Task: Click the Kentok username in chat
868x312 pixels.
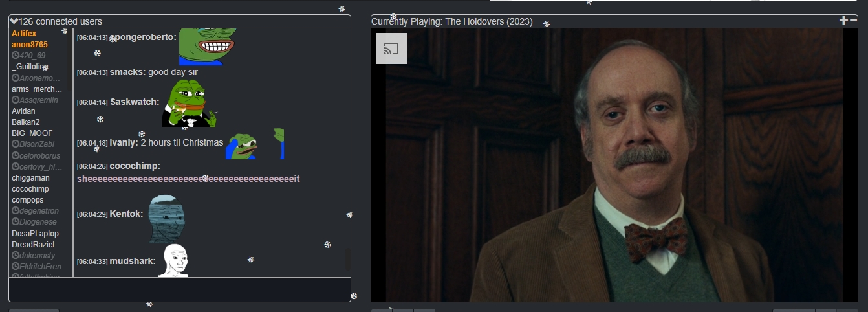Action: (x=126, y=213)
